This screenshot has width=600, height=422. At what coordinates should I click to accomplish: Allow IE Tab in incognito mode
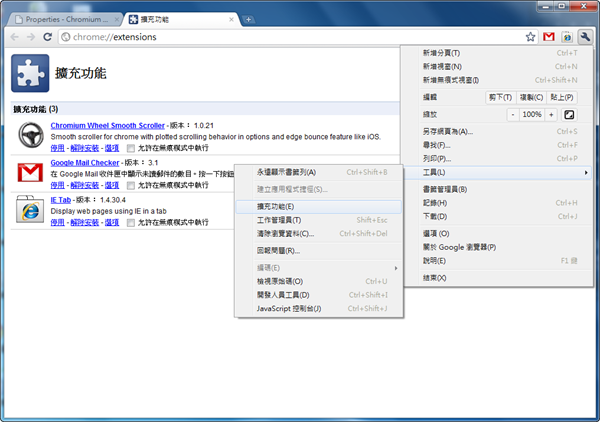tap(130, 223)
